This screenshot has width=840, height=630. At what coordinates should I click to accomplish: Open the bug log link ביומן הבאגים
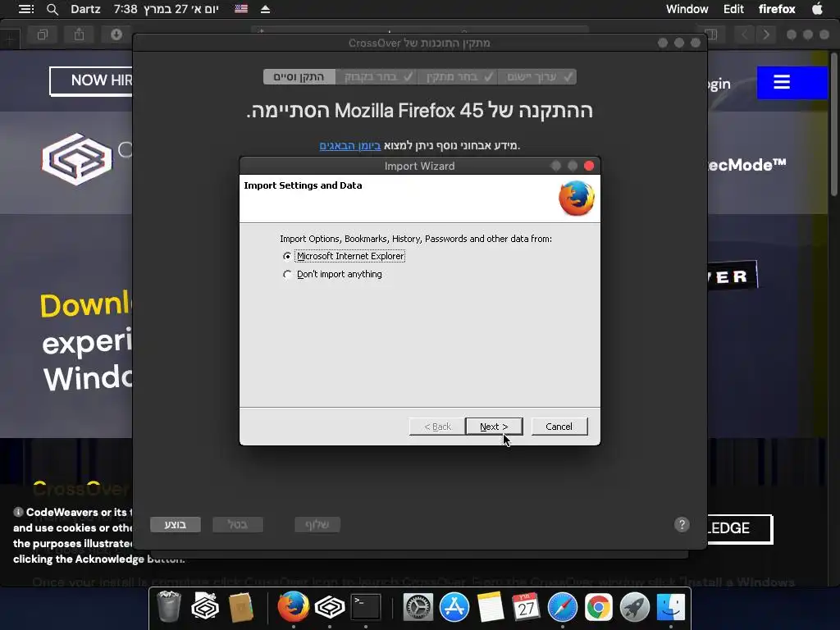point(349,145)
